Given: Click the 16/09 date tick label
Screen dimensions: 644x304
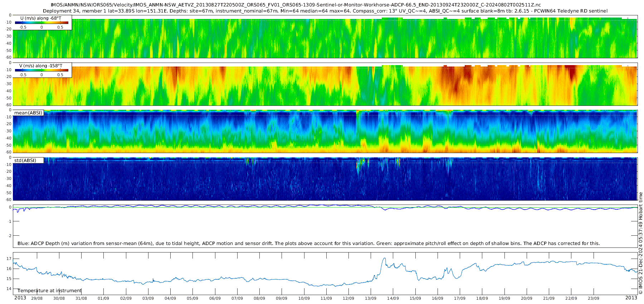Looking at the screenshot, I should tap(438, 298).
